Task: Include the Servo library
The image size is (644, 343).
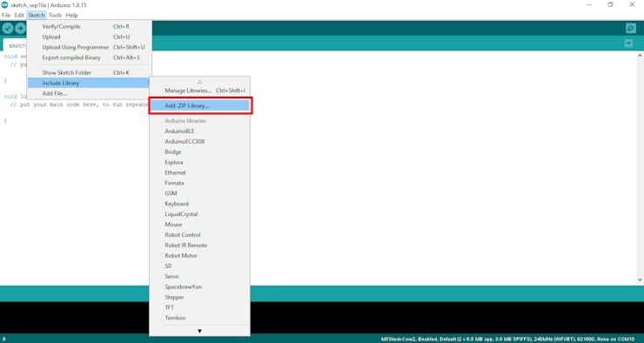Action: (x=199, y=277)
